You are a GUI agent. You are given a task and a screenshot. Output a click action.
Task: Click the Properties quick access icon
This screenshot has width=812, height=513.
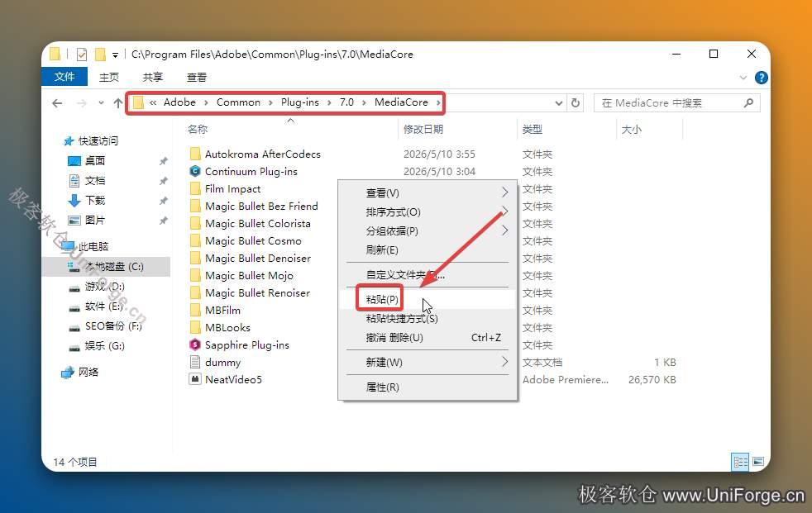pos(82,55)
